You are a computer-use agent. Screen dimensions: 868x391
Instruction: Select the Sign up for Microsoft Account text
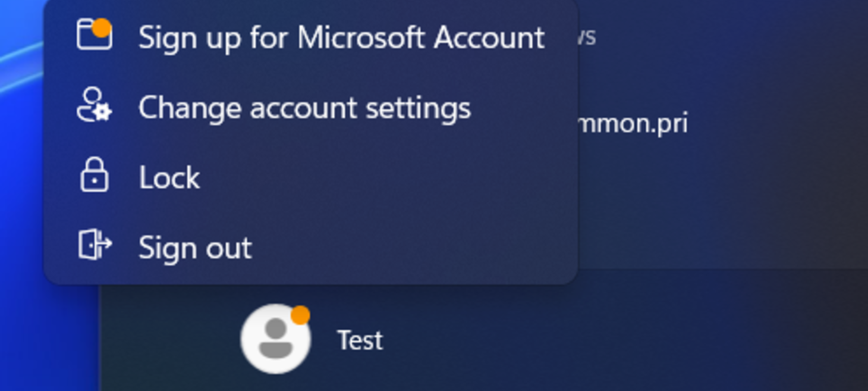tap(341, 37)
